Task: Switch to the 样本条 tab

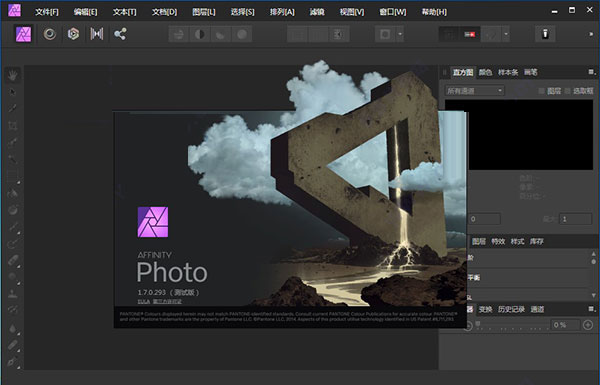Action: tap(508, 72)
